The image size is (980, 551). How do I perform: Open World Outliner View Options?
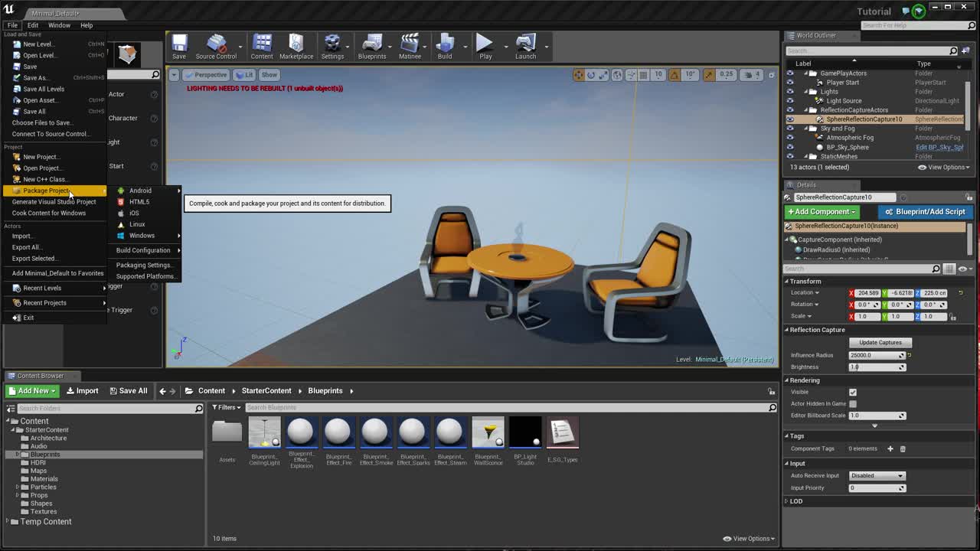coord(944,167)
